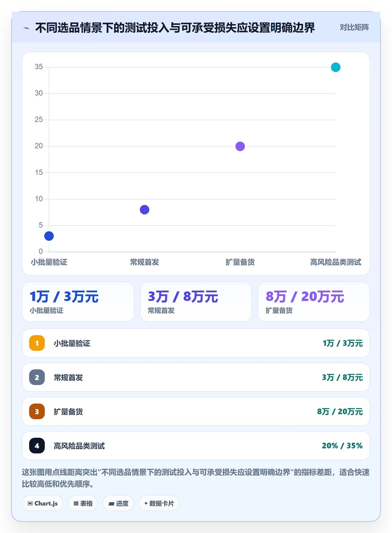392x533 pixels.
Task: Click the brown rank 3 badge
Action: (37, 411)
